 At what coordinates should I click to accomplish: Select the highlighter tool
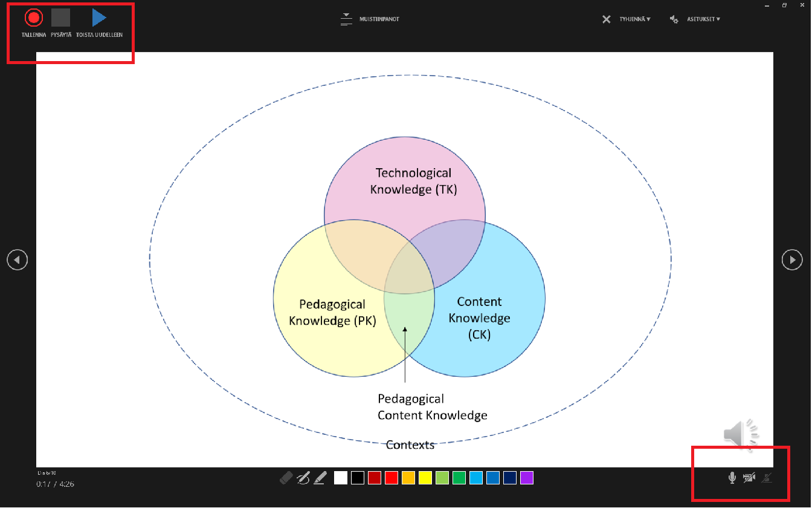click(320, 478)
